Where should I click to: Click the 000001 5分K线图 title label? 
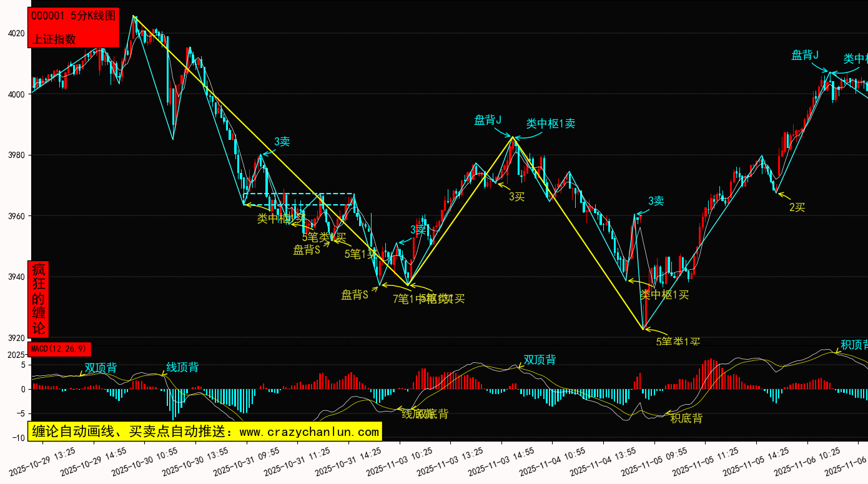(x=73, y=16)
